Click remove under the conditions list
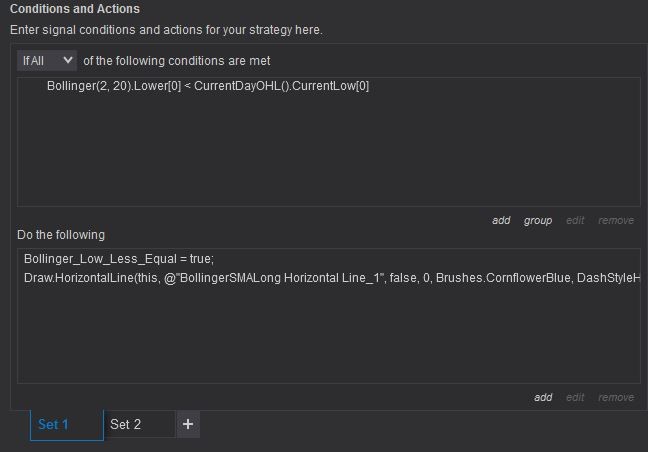 615,220
